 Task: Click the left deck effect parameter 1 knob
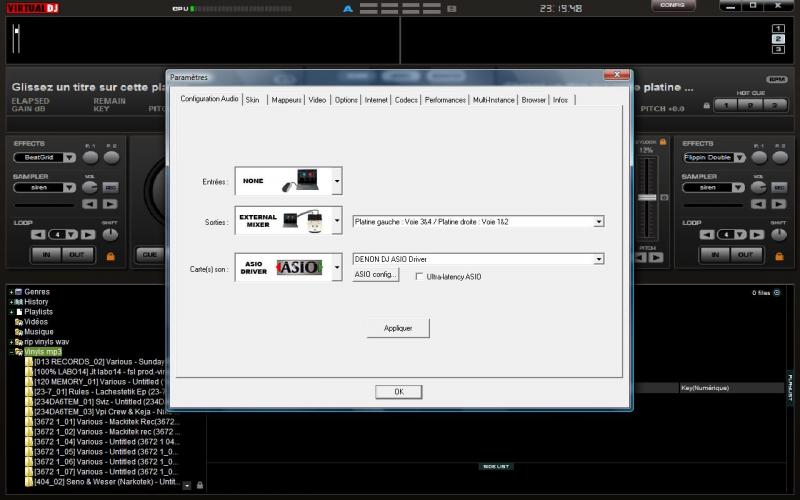click(x=90, y=158)
